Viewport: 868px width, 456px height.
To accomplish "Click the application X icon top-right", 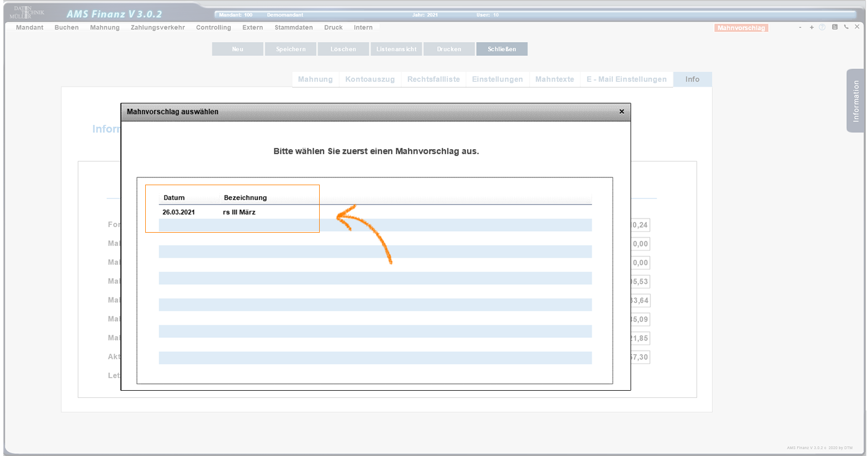I will 857,27.
